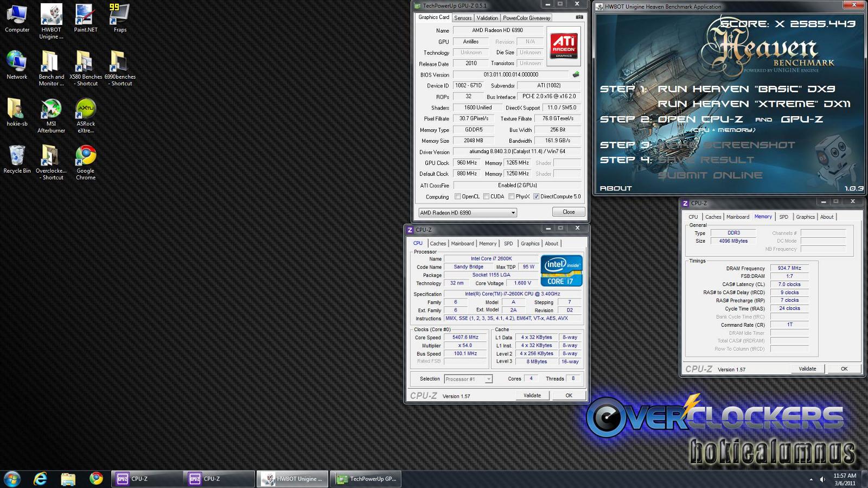Open Overclockers shortcut on desktop
Screen dimensions: 868x488
click(51, 162)
